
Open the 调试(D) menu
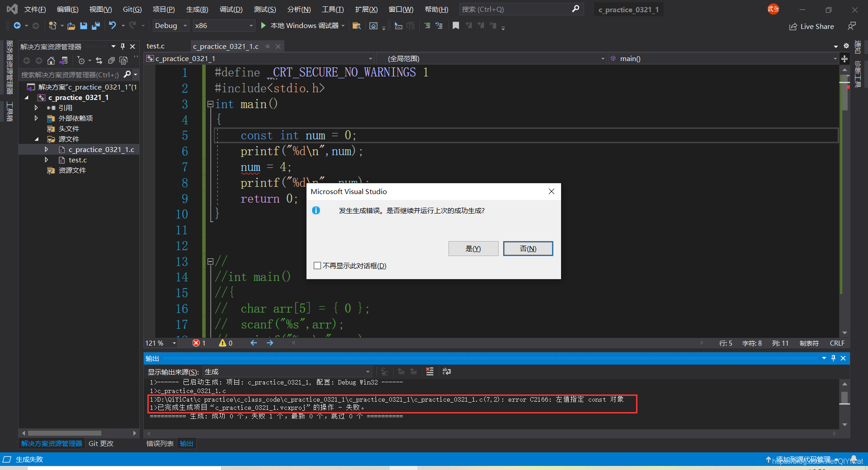(231, 9)
